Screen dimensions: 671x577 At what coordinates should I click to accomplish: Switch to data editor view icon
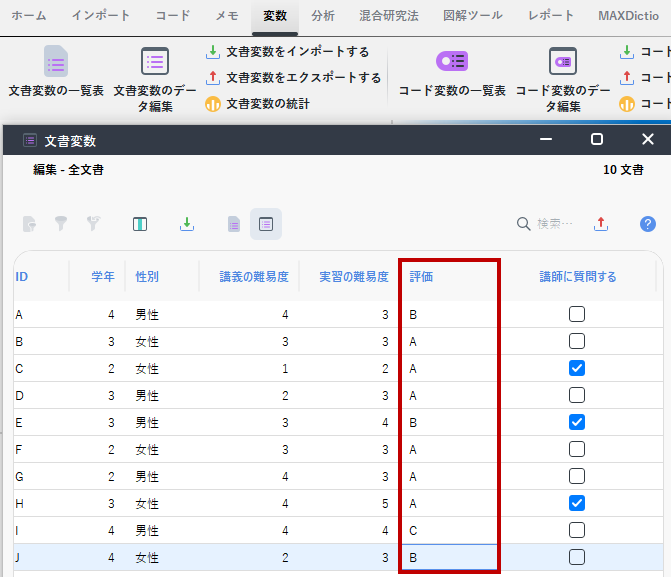pos(265,224)
